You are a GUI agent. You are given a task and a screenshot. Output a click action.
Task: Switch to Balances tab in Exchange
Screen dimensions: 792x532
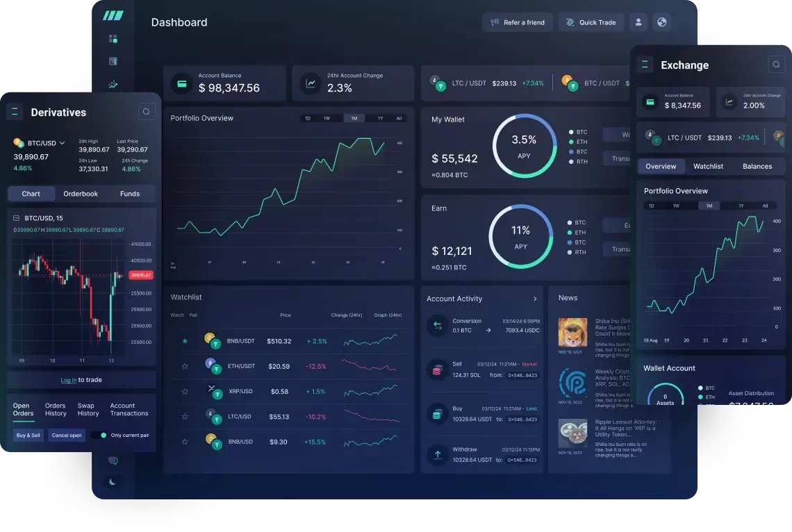click(x=757, y=166)
